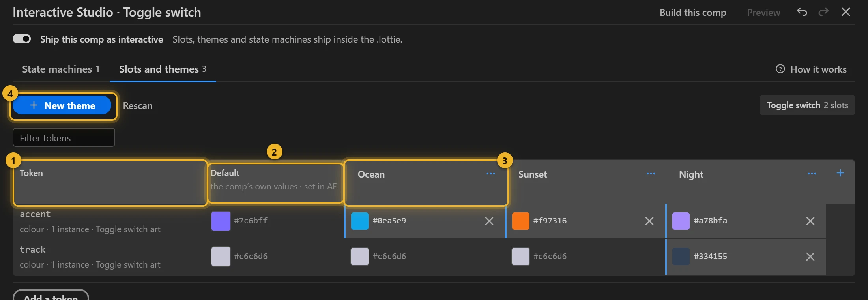Clear the Sunset accent override #f97316

(649, 221)
